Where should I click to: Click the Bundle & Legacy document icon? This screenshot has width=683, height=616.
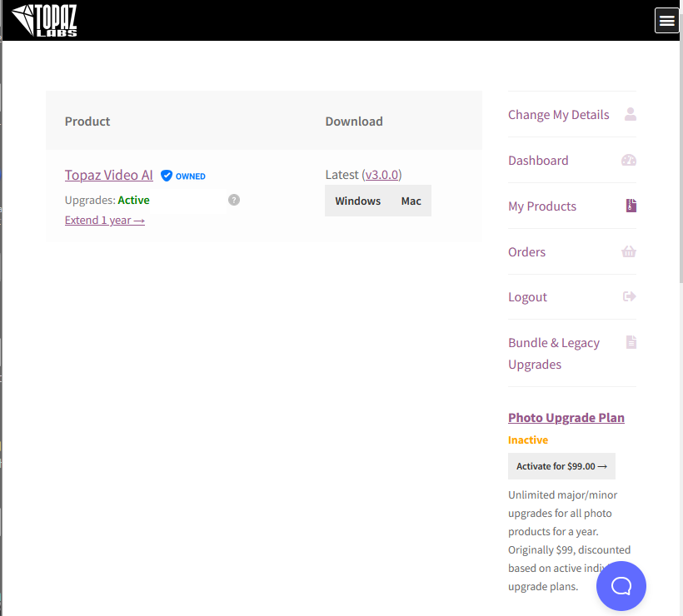(x=631, y=342)
